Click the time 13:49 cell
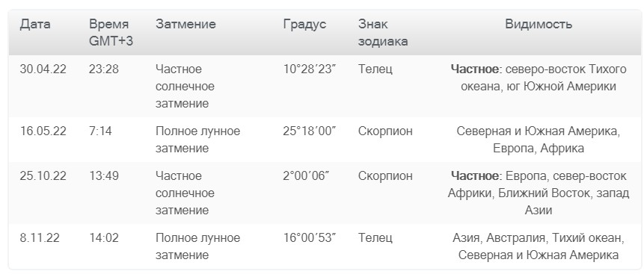644x280 pixels. click(104, 176)
